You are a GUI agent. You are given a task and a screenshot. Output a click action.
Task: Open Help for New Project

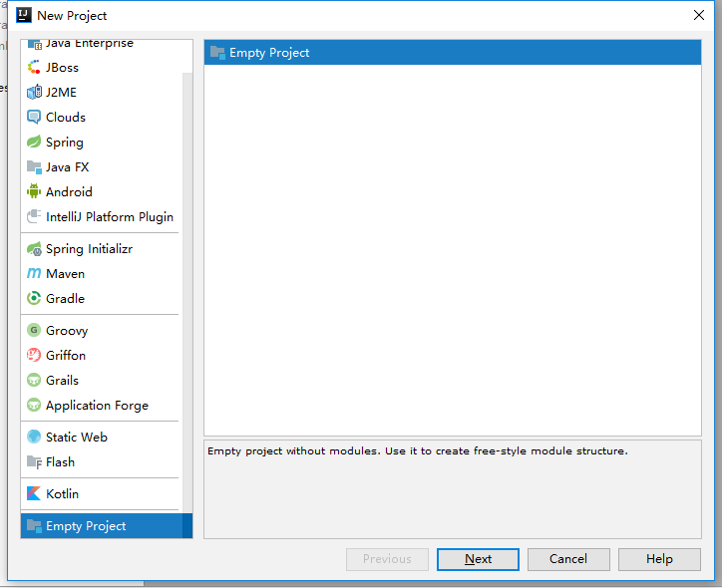click(659, 559)
